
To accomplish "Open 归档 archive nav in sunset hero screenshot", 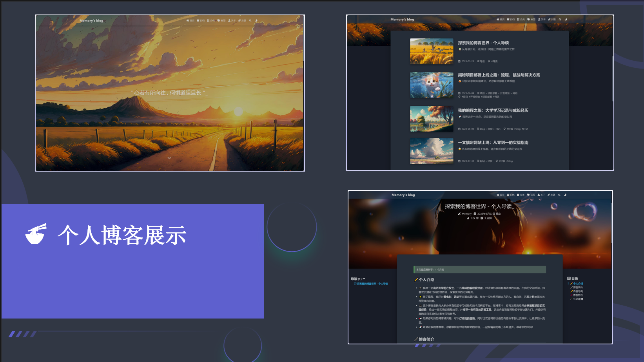I will click(201, 20).
